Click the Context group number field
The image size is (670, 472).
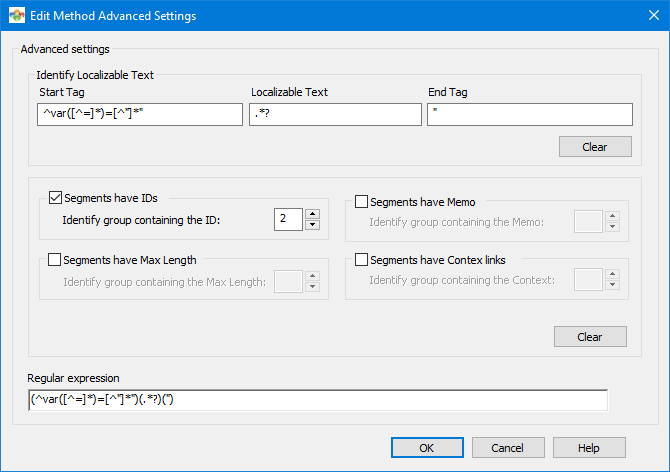click(x=588, y=279)
